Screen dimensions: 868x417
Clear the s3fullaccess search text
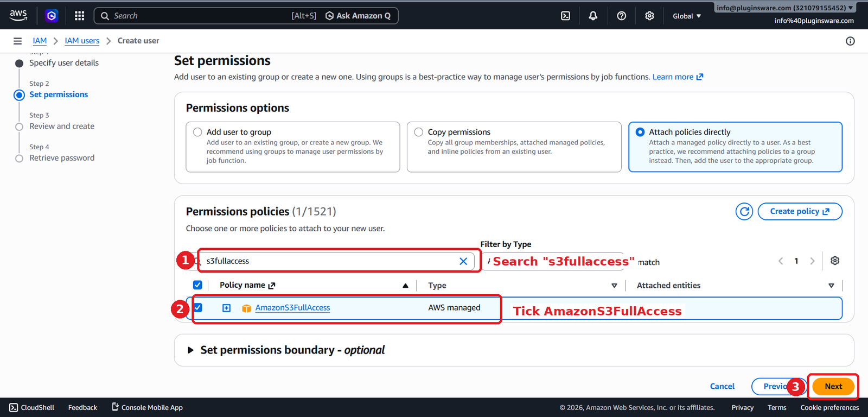click(463, 261)
